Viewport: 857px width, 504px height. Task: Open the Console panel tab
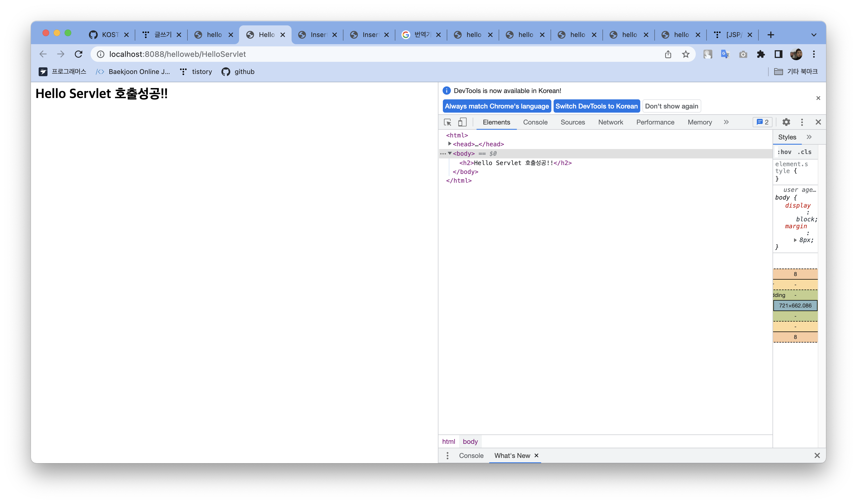coord(535,122)
